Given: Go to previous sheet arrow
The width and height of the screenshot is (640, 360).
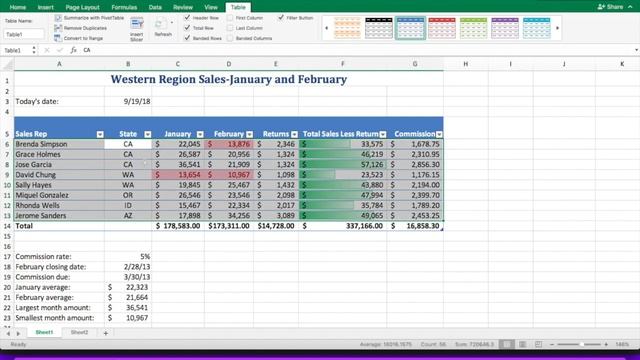Looking at the screenshot, I should click(8, 333).
